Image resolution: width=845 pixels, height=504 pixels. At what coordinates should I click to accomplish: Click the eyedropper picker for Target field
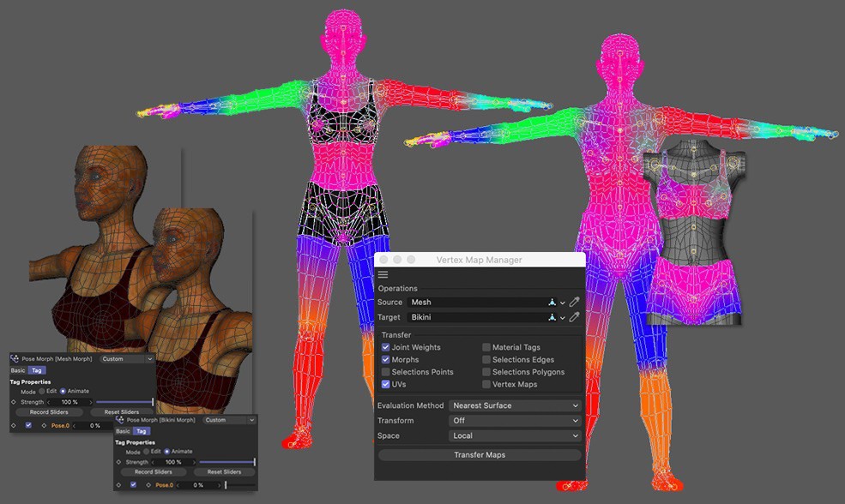[x=575, y=318]
